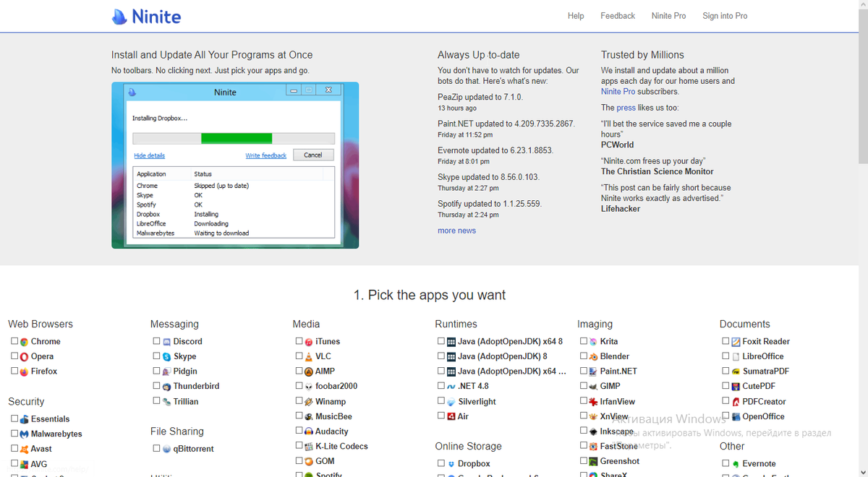Tick the K-Lite Codecs checkbox
Viewport: 868px width, 477px height.
pos(299,446)
